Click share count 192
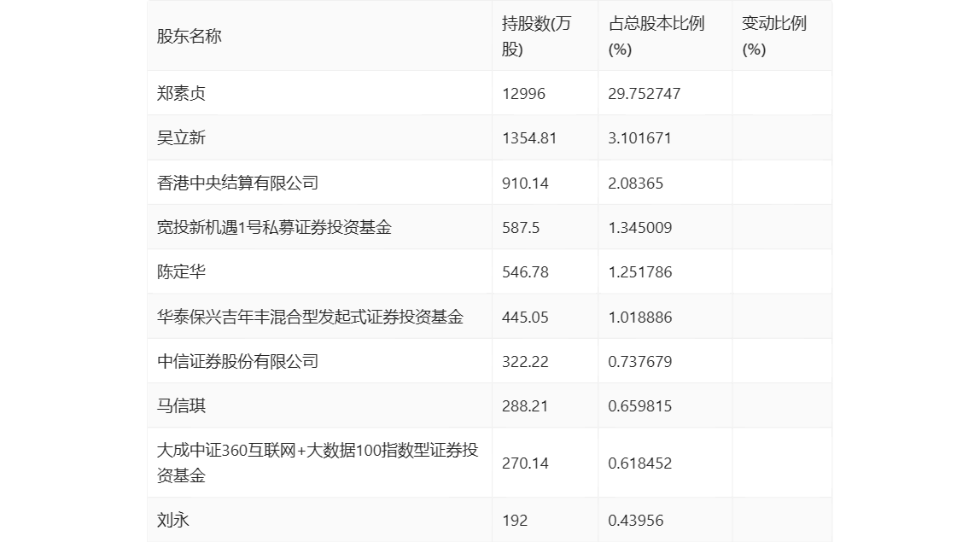 click(x=515, y=520)
